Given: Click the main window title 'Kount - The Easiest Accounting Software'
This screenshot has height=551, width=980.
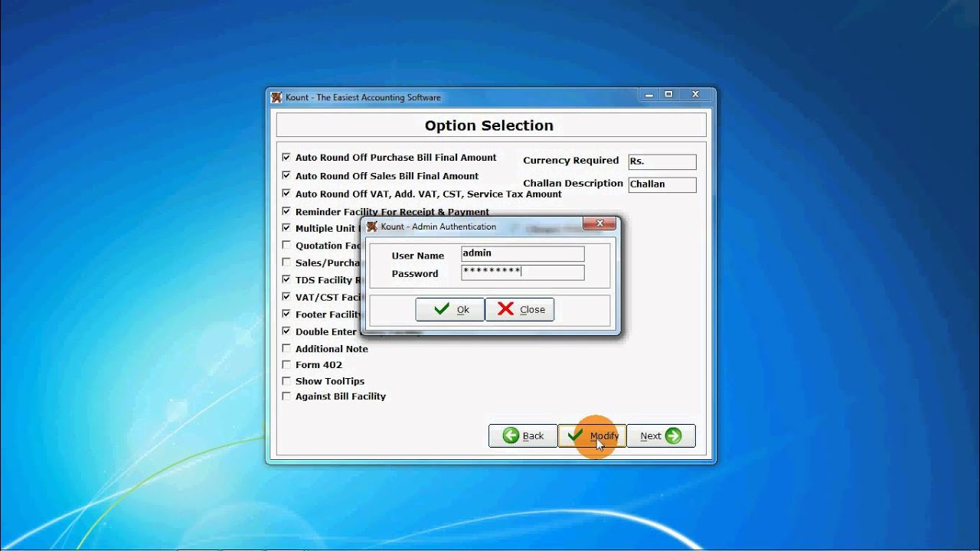Looking at the screenshot, I should pos(364,97).
